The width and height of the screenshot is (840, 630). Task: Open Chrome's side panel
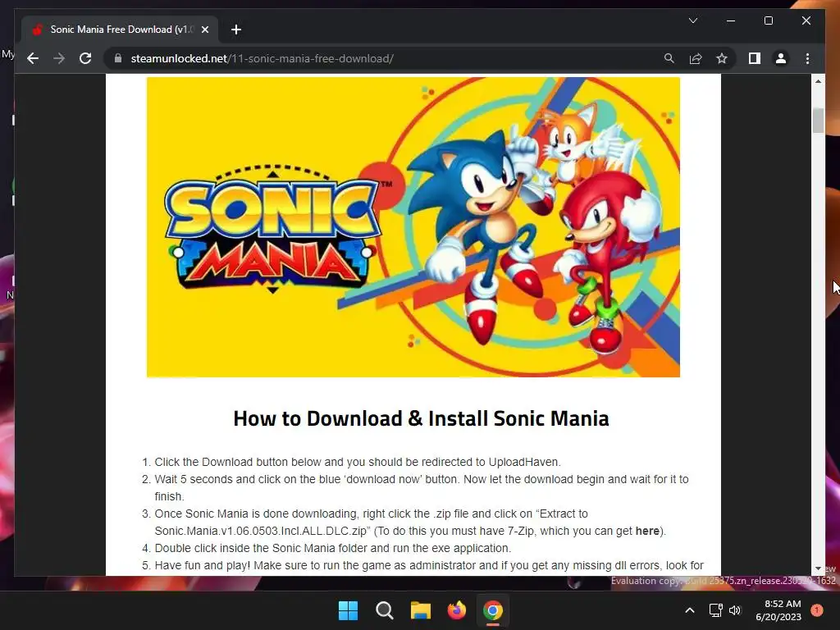(755, 58)
